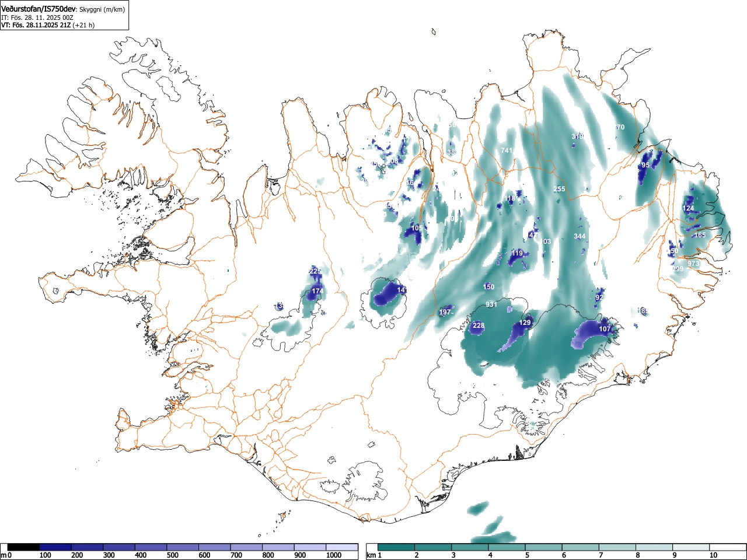The width and height of the screenshot is (747, 560).
Task: Click the 6–7 km legend swatch
Action: (581, 547)
